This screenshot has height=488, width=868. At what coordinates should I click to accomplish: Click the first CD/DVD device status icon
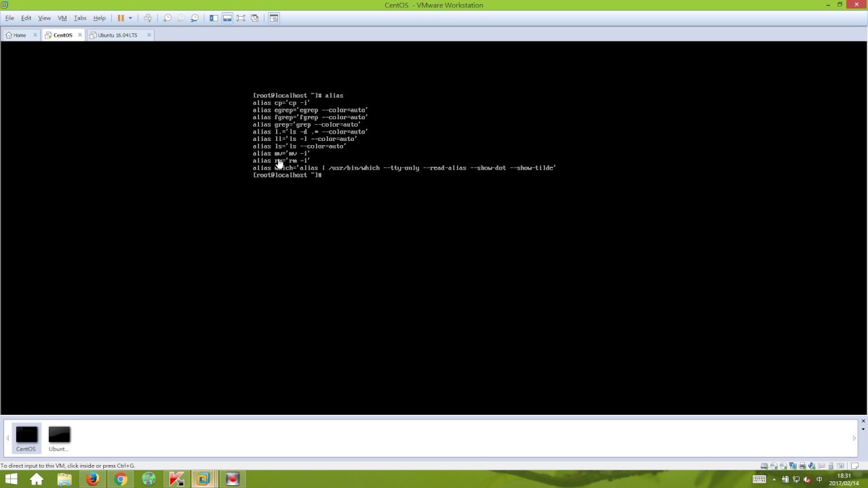coord(774,466)
